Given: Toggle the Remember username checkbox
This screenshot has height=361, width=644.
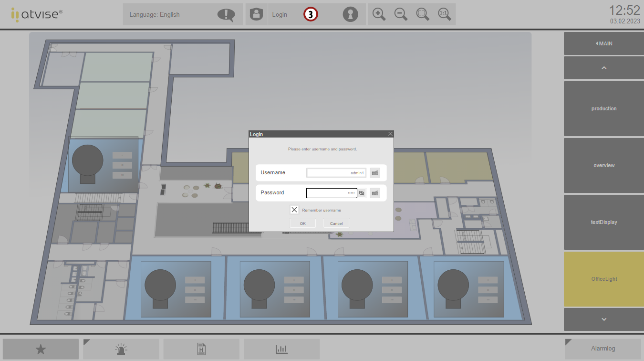Looking at the screenshot, I should [294, 210].
